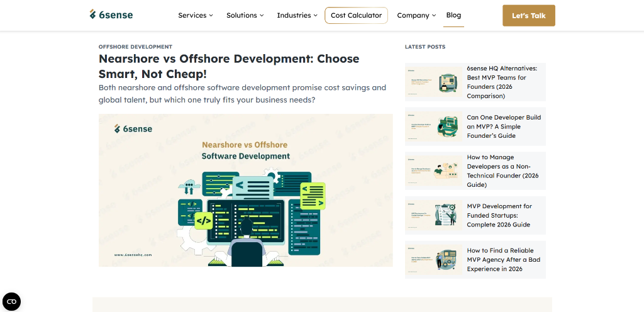644x312 pixels.
Task: Open the Cost Calculator page
Action: pos(356,15)
